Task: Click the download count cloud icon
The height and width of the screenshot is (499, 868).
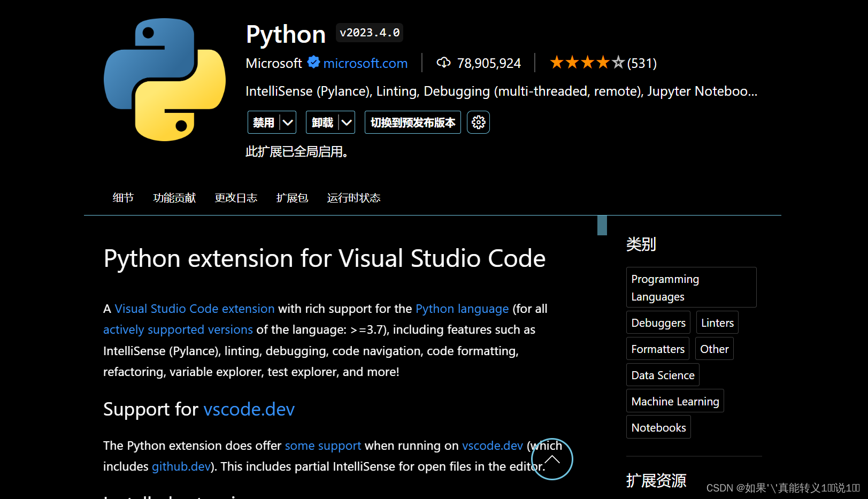Action: pyautogui.click(x=443, y=63)
